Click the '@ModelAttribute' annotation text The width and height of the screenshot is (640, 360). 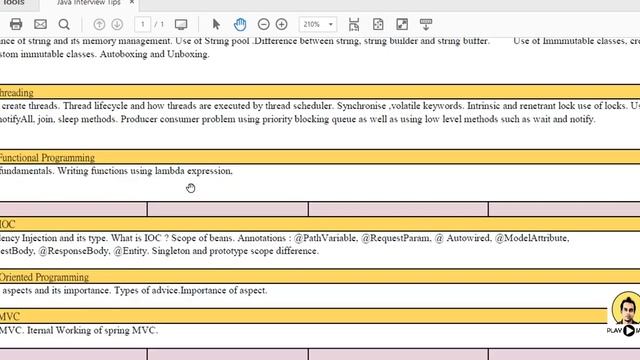(532, 238)
